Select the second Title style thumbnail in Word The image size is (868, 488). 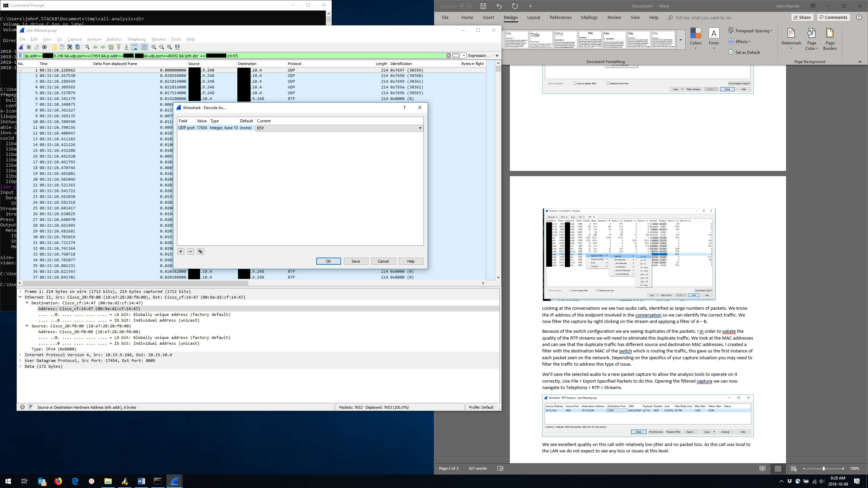coord(541,40)
